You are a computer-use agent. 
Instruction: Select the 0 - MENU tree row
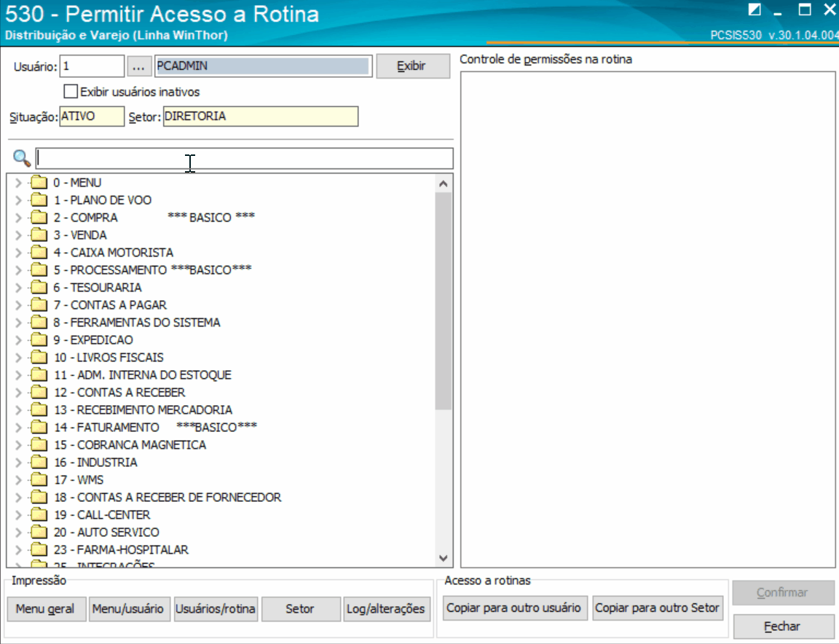(x=77, y=183)
